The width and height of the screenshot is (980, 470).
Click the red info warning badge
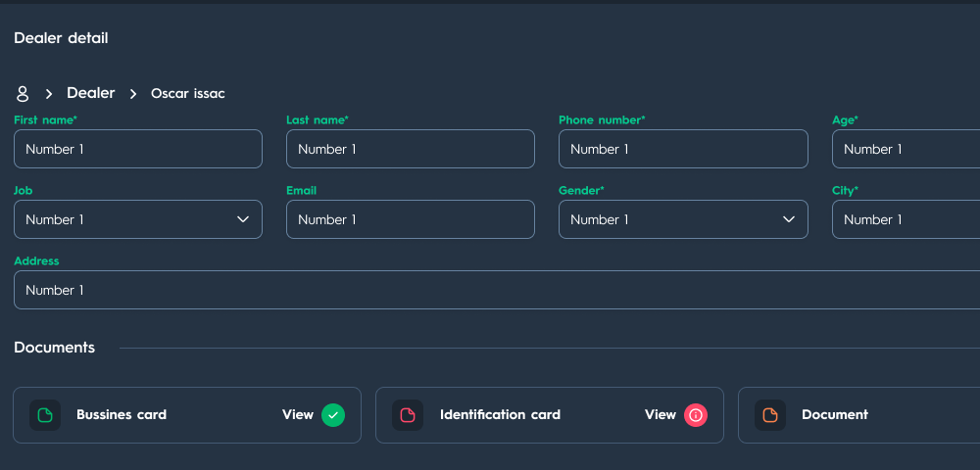tap(696, 415)
